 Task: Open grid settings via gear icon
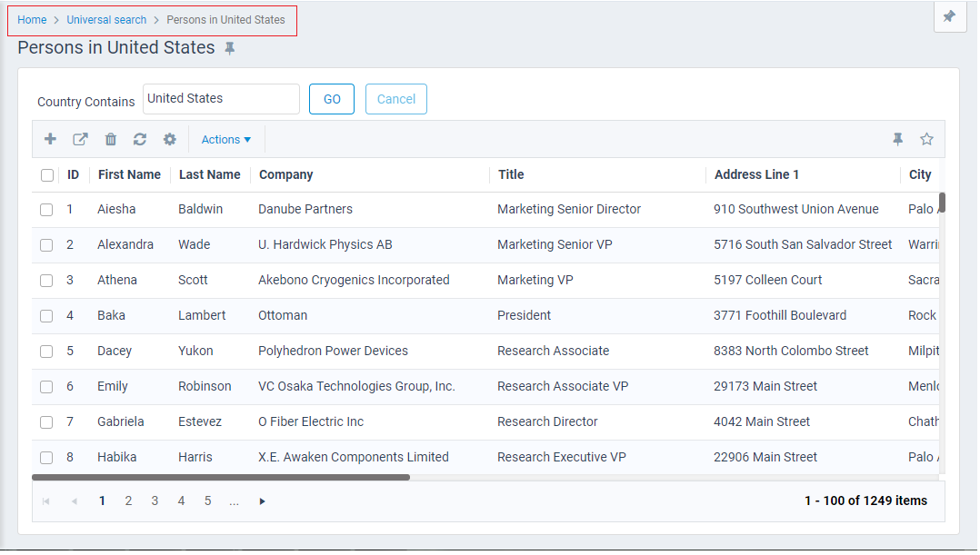pos(169,139)
